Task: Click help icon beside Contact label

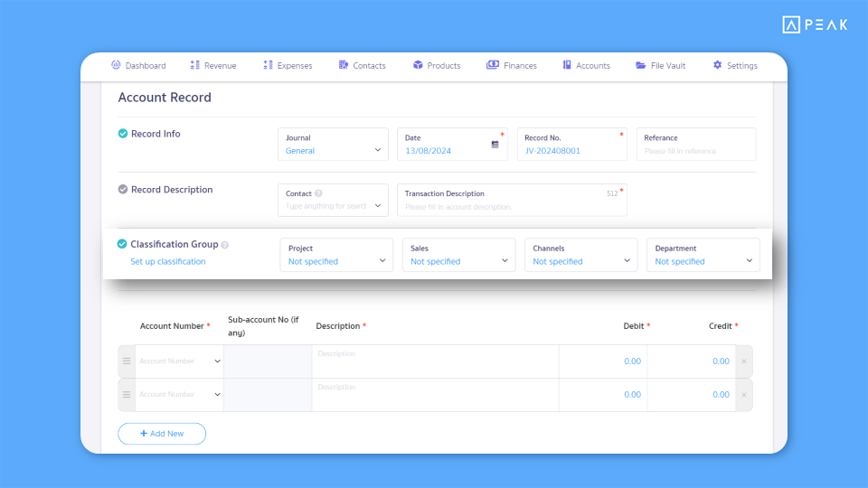Action: [318, 193]
